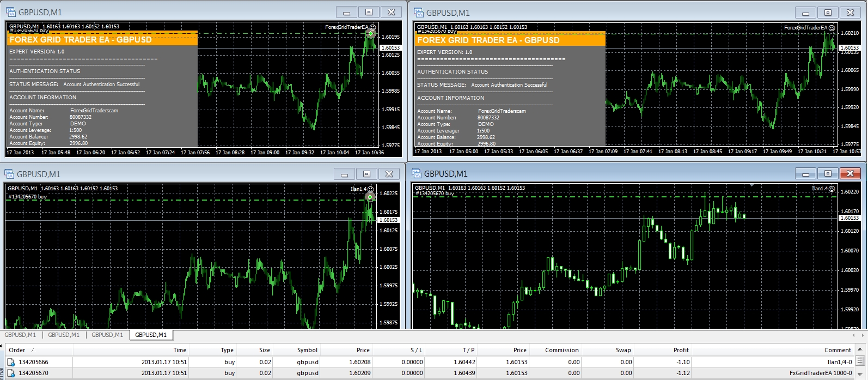
Task: Click the chart icon in the upper-left window title bar
Action: pyautogui.click(x=10, y=12)
